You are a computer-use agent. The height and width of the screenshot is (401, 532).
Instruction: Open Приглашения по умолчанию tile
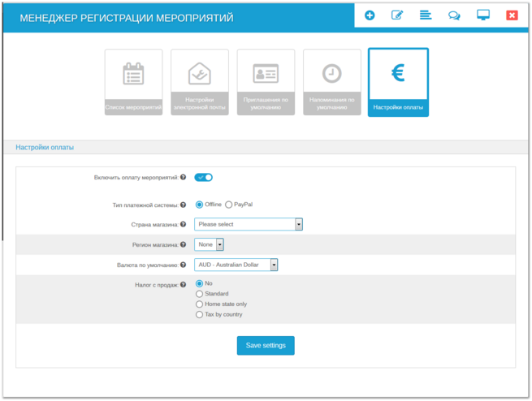point(266,82)
